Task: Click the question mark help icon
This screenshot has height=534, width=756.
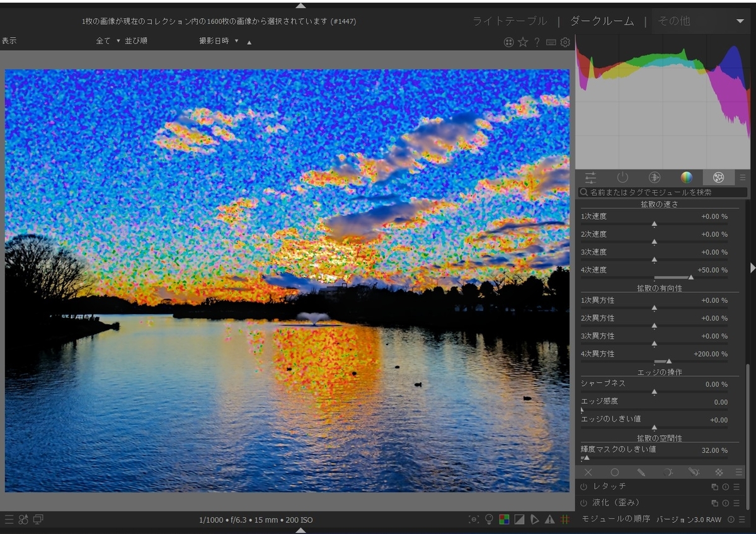Action: click(x=537, y=42)
